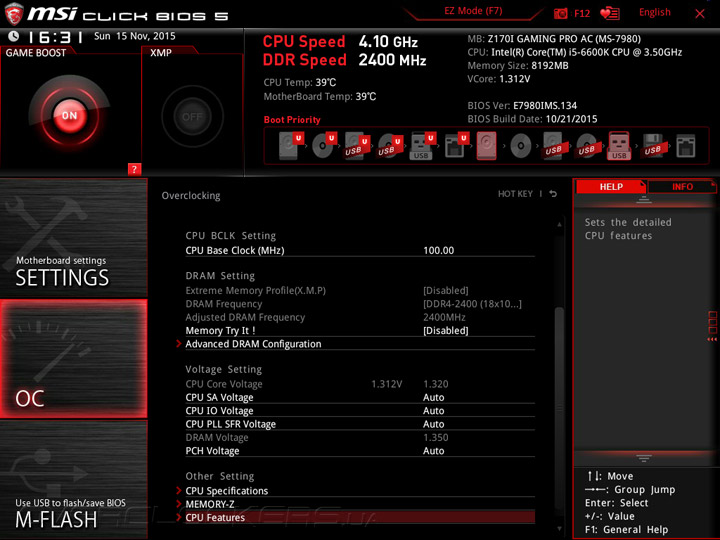Open the favorites heart icon

[x=610, y=13]
